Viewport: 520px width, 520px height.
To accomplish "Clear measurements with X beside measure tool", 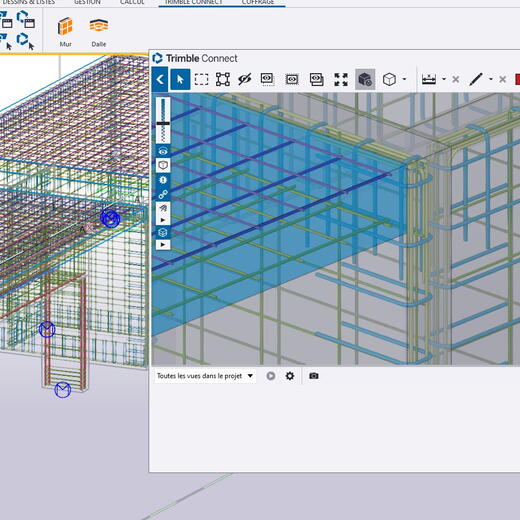I will (455, 79).
